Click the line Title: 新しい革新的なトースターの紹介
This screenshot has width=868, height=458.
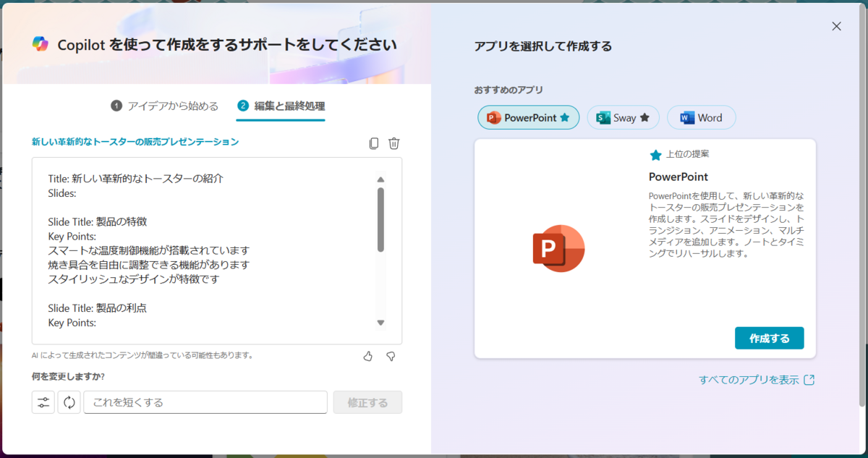coord(136,178)
